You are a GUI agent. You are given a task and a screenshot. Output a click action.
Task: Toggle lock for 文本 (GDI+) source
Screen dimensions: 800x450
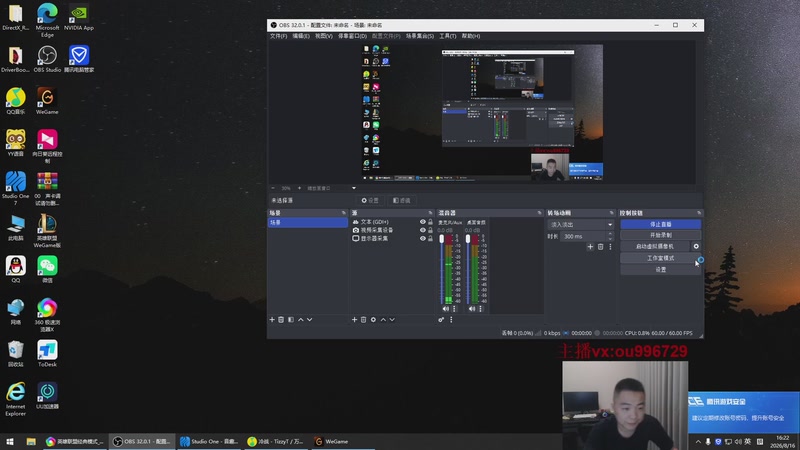tap(430, 222)
